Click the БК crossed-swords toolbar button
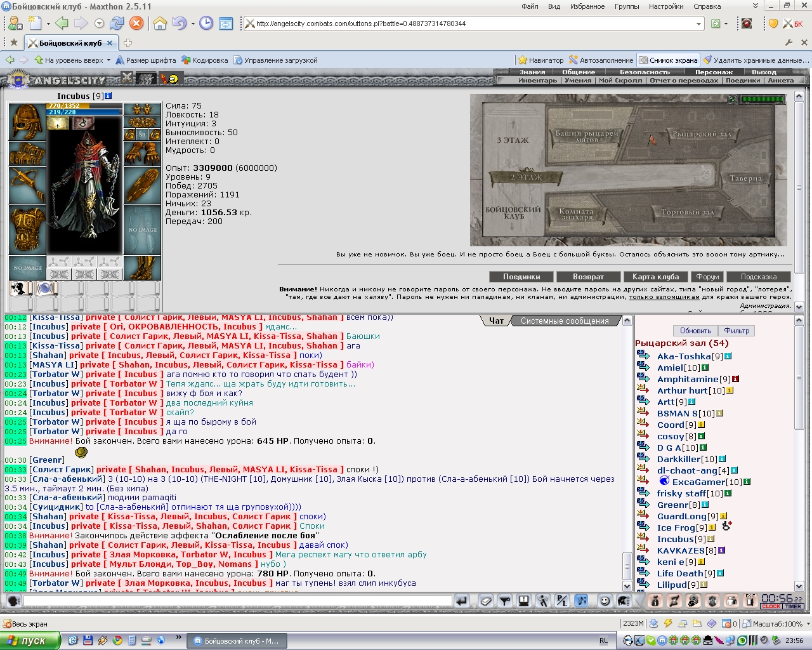The height and width of the screenshot is (650, 812). tap(793, 23)
